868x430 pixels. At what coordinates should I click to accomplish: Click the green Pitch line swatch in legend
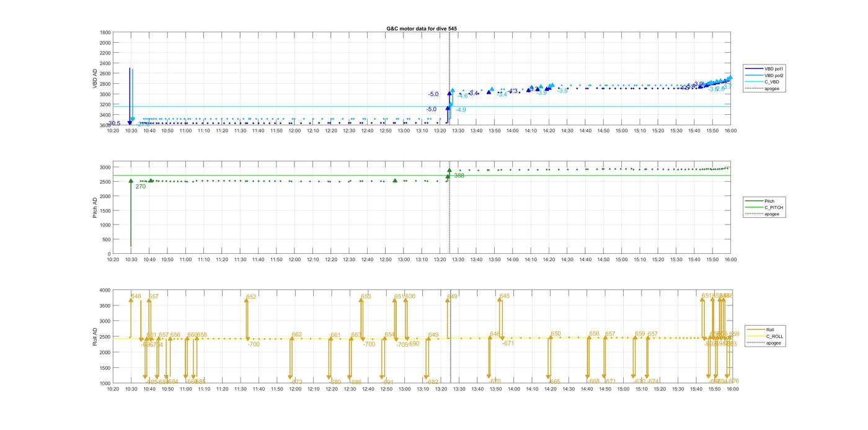click(x=755, y=201)
